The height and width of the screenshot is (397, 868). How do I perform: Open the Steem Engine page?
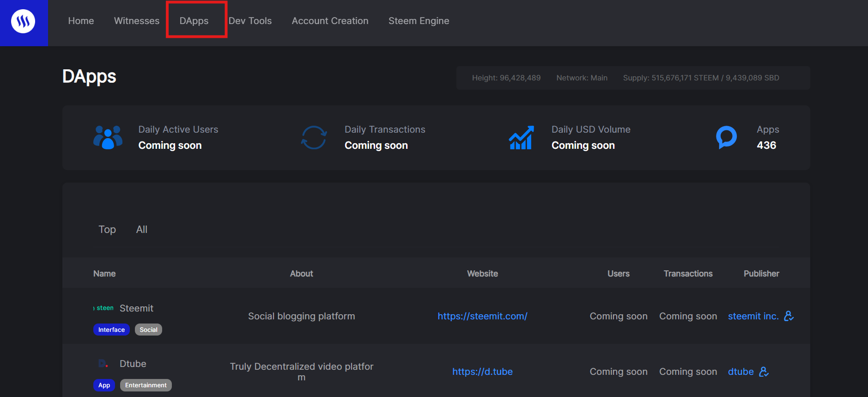419,21
